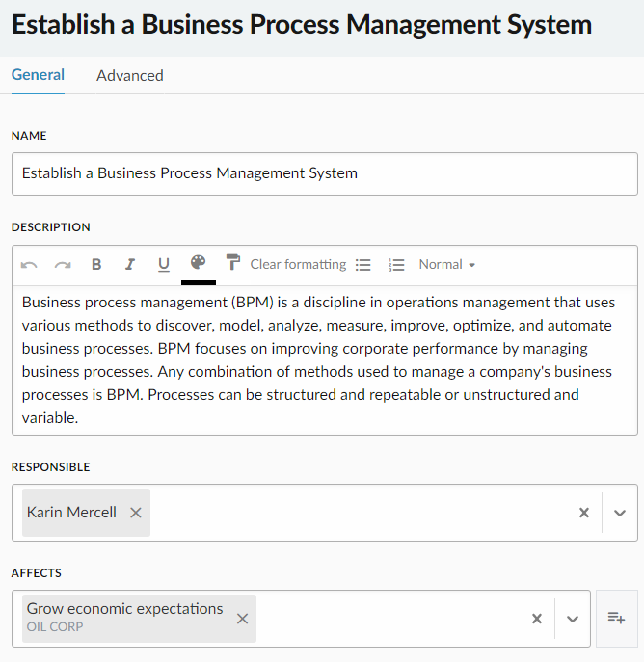Screen dimensions: 644x662
Task: Toggle italic formatting in description editor
Action: pyautogui.click(x=130, y=265)
